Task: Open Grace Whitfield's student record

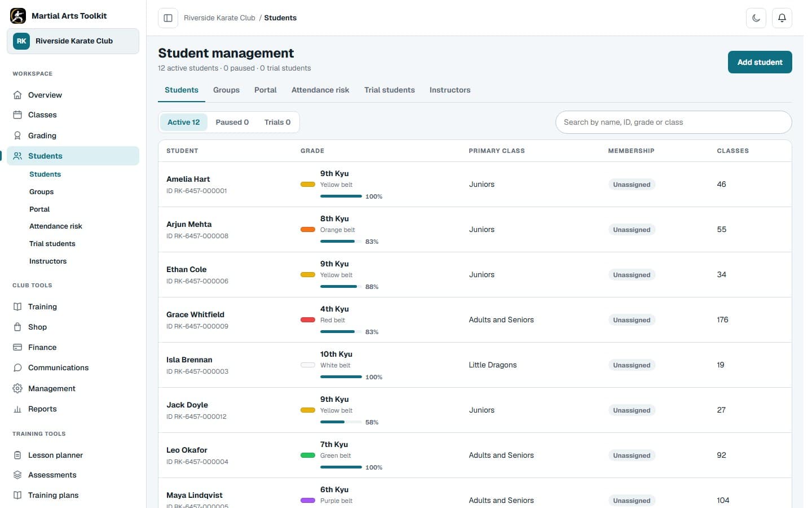Action: coord(475,320)
